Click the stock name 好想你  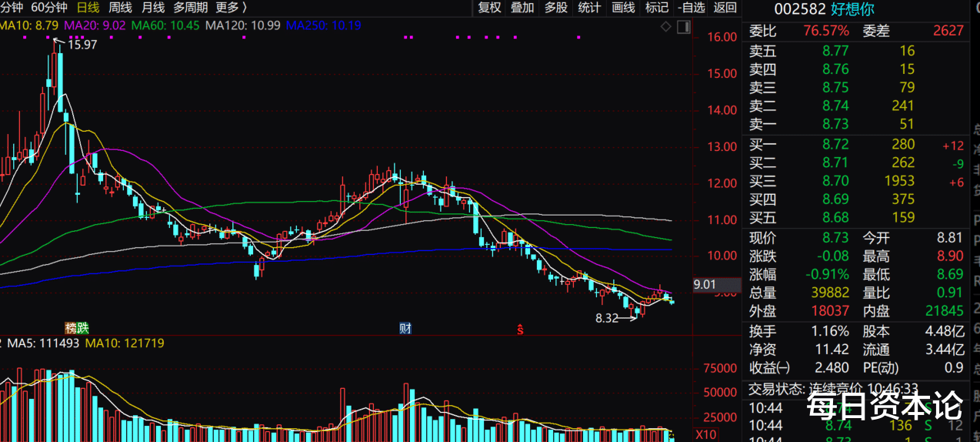[x=853, y=9]
